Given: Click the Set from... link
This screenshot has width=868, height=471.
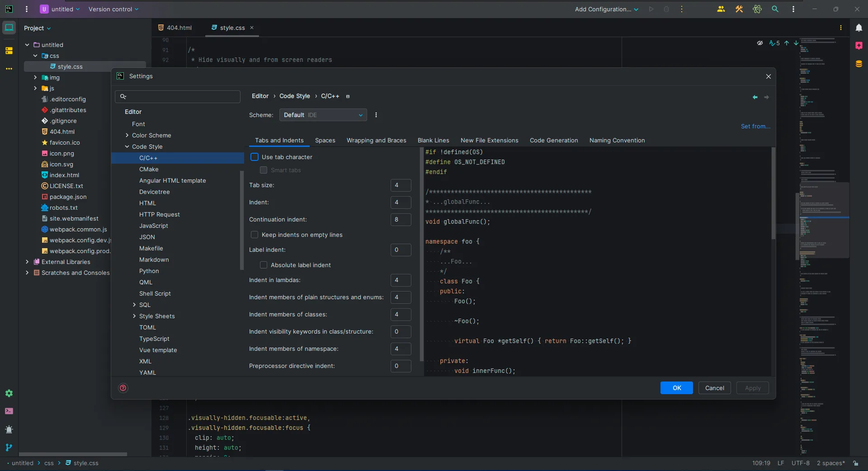Looking at the screenshot, I should point(755,126).
